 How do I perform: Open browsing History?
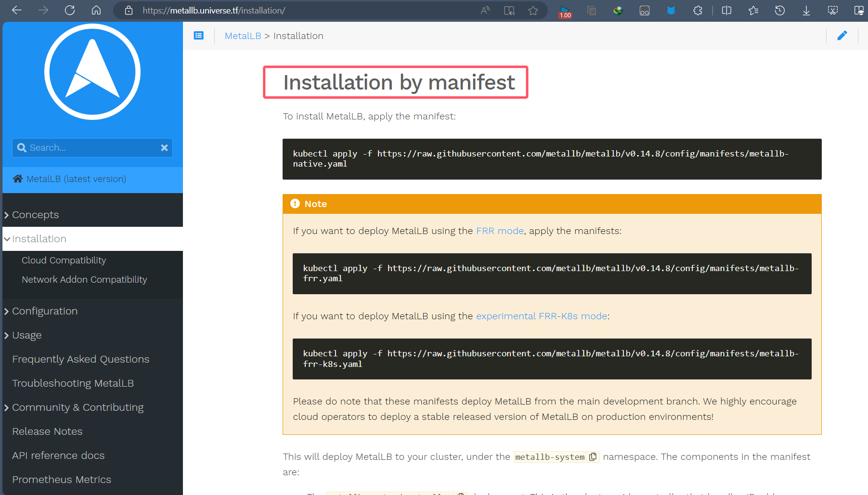tap(780, 10)
